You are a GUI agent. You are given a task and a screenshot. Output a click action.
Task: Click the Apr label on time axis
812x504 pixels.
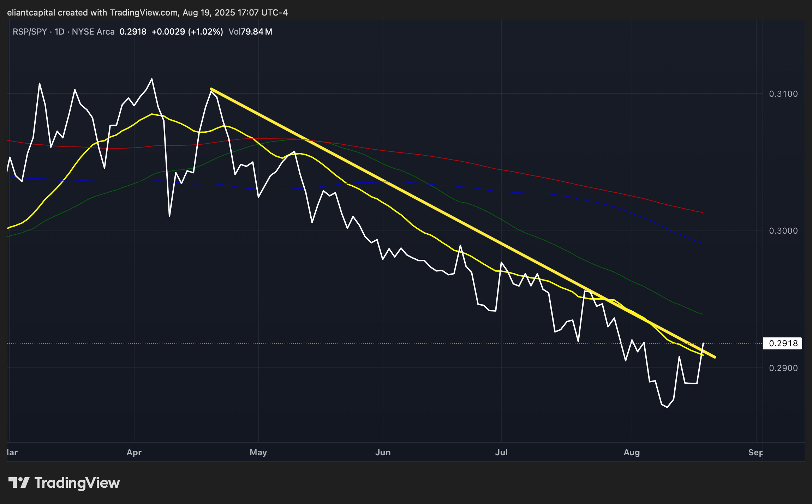pos(134,452)
